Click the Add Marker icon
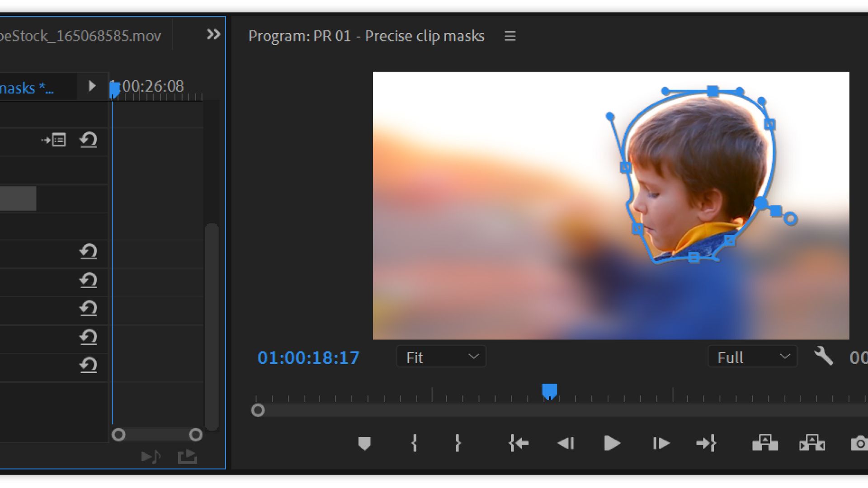This screenshot has width=868, height=488. (x=364, y=443)
